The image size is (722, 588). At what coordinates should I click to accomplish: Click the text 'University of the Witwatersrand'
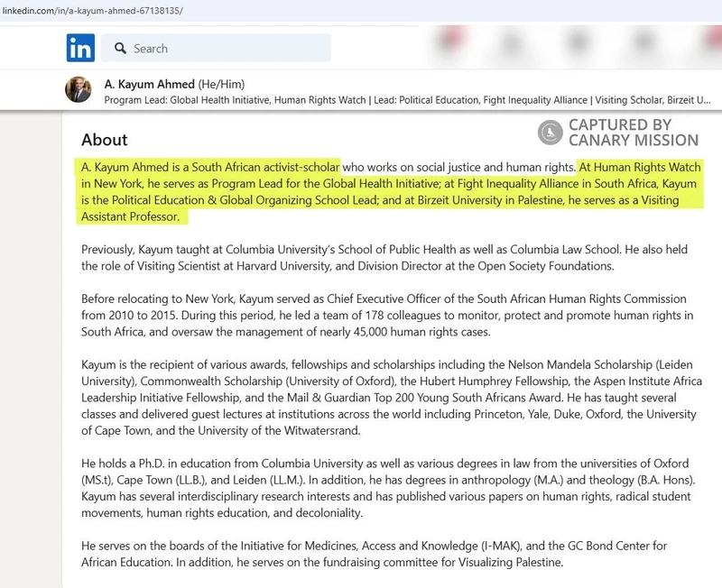(x=278, y=431)
